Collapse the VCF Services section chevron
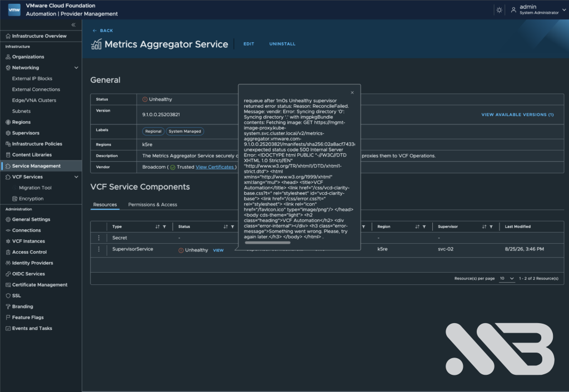569x392 pixels. coord(76,177)
